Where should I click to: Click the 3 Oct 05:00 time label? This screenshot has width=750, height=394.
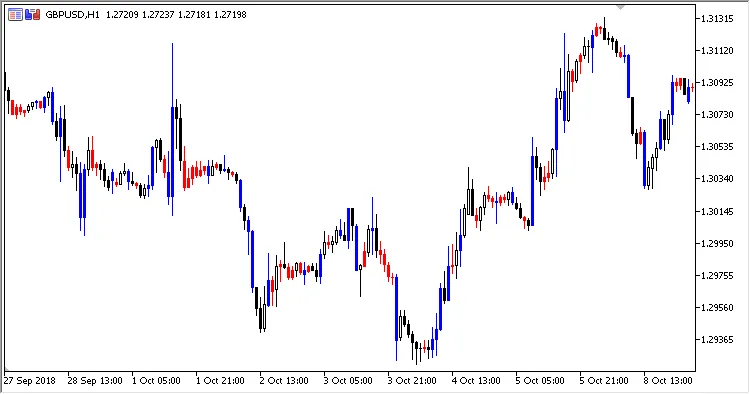[348, 381]
